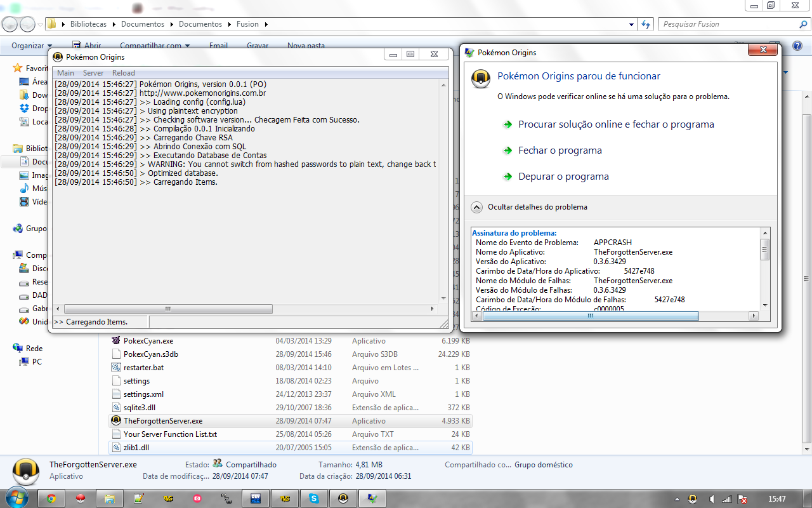Open Google Chrome from the taskbar
The image size is (812, 508).
[51, 499]
